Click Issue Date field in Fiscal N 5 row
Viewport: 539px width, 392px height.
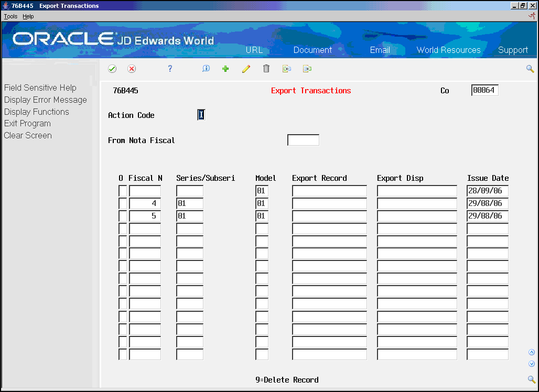click(x=488, y=216)
